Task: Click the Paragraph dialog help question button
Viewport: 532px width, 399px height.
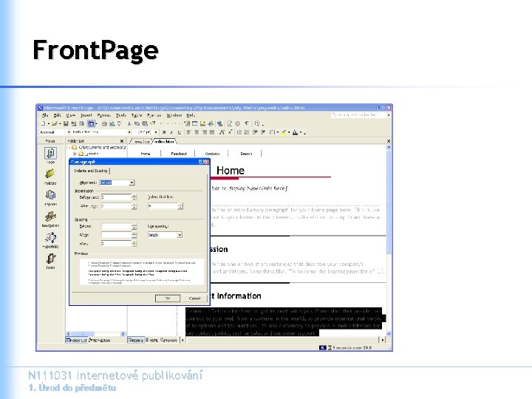Action: point(200,162)
